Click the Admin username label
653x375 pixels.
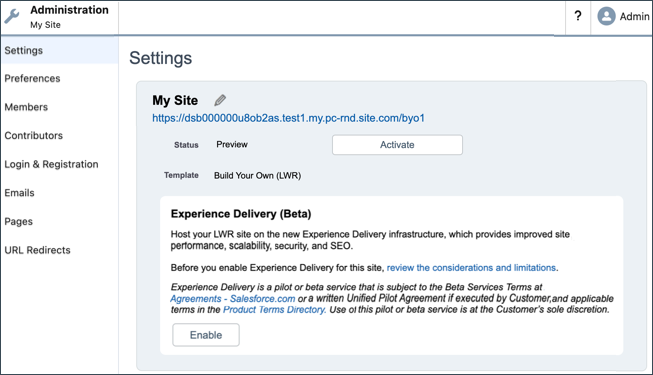tap(634, 17)
